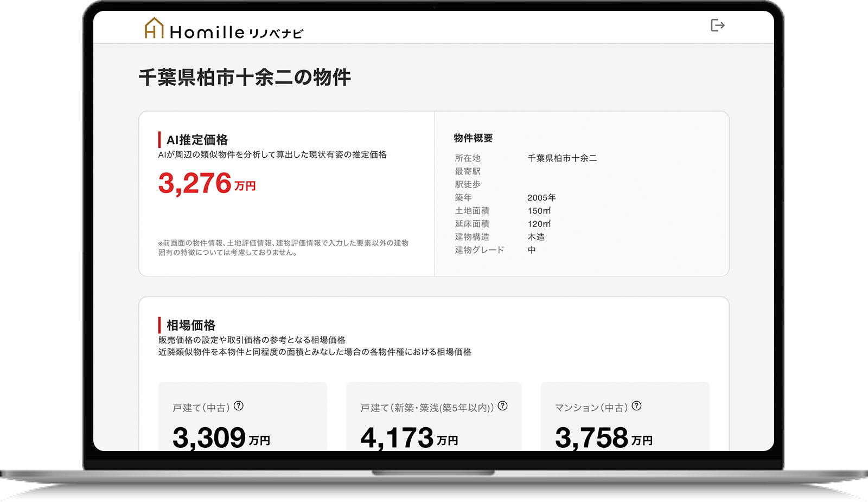Click the 物件概要 heading
The height and width of the screenshot is (502, 868).
[x=473, y=138]
